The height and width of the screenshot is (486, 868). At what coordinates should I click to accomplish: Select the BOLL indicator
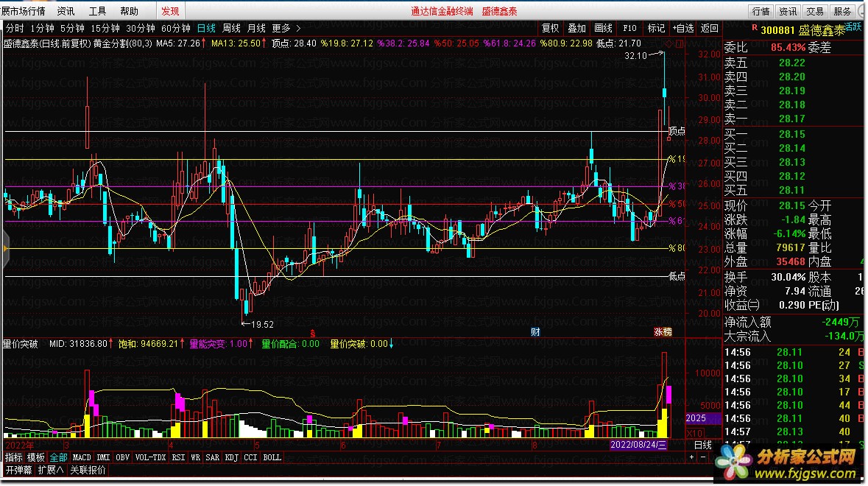click(x=272, y=458)
